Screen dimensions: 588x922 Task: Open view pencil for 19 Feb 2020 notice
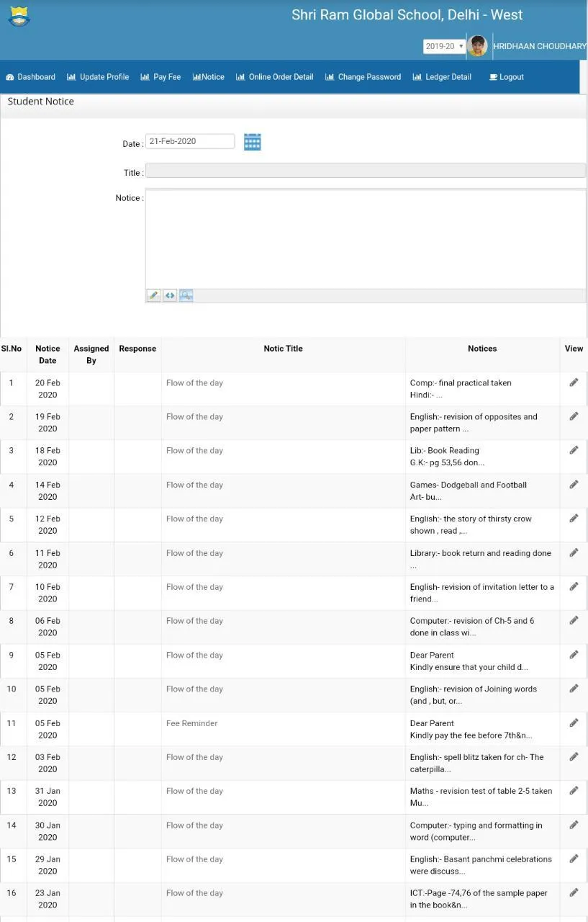(x=574, y=416)
